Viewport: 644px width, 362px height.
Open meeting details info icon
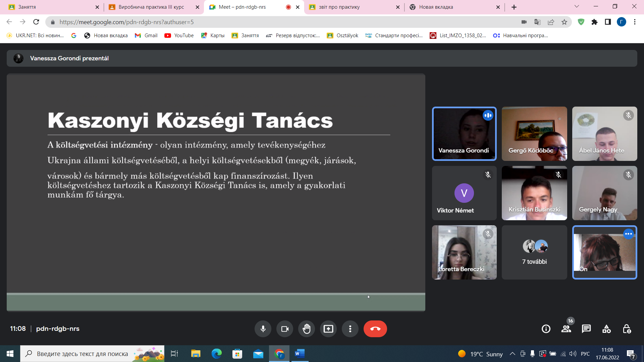(546, 329)
